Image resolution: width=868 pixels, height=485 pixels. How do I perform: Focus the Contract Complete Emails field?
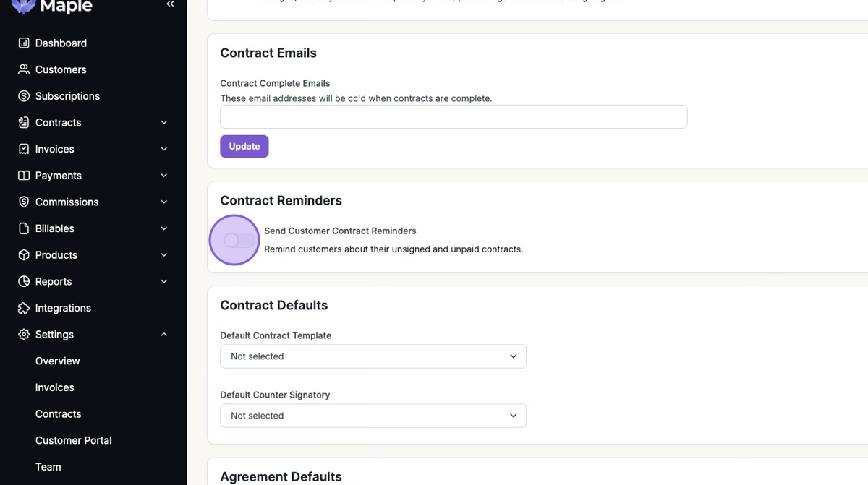click(x=454, y=117)
